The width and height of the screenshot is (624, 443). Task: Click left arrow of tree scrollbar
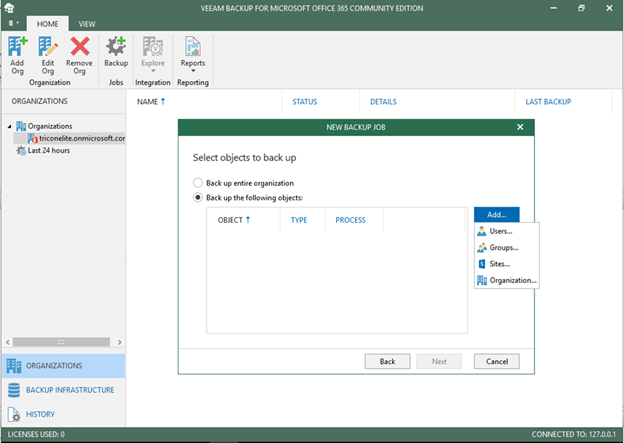tap(8, 342)
